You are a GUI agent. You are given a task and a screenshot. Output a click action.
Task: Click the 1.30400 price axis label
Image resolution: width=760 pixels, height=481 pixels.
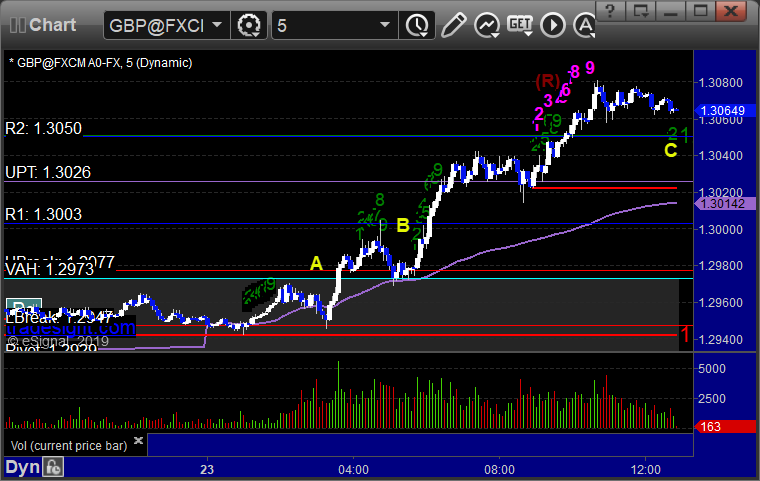click(x=720, y=156)
